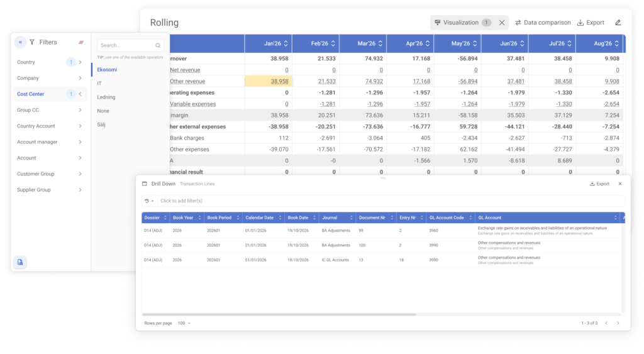The height and width of the screenshot is (354, 644).
Task: Sort Drill Down by Book Period
Action: pos(238,218)
